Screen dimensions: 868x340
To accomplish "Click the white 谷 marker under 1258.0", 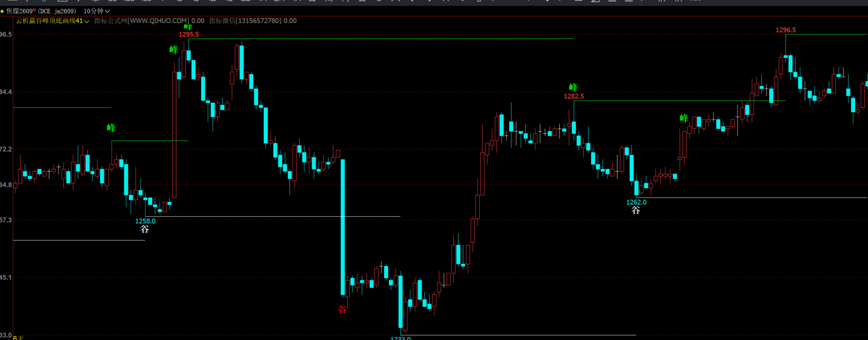I will coord(145,229).
